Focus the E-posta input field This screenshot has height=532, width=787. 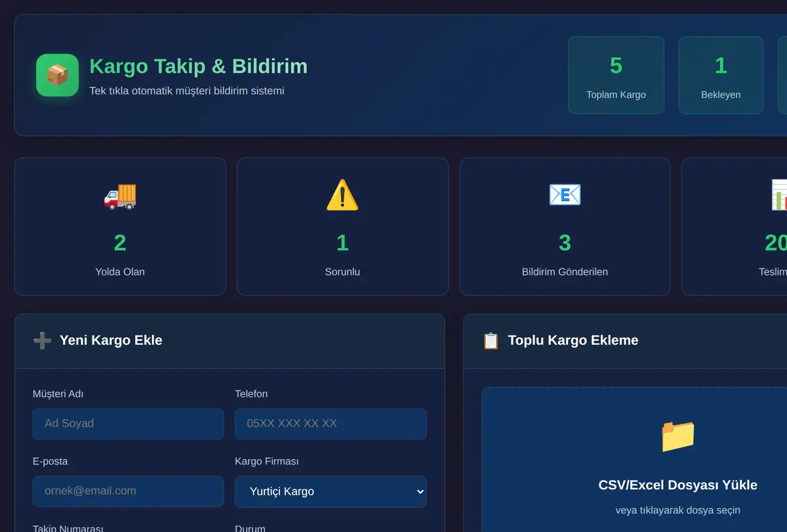click(128, 491)
